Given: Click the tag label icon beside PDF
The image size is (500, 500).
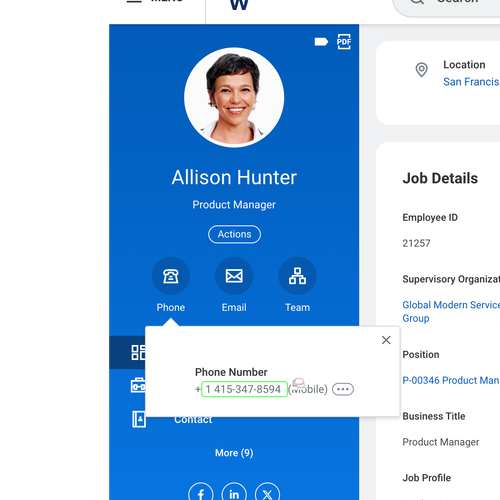Looking at the screenshot, I should 321,42.
